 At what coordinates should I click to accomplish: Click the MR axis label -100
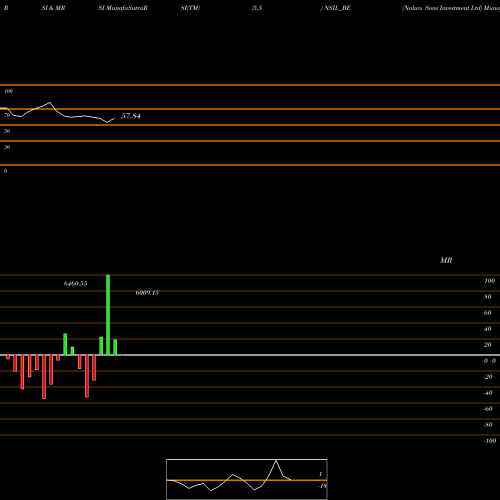[x=490, y=441]
